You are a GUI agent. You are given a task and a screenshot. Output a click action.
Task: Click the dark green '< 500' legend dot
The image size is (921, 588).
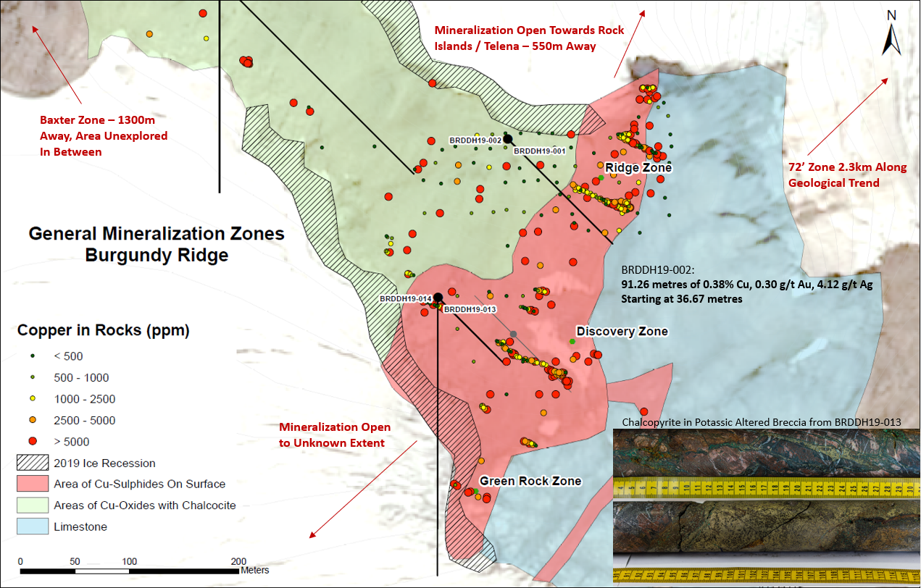click(x=33, y=356)
